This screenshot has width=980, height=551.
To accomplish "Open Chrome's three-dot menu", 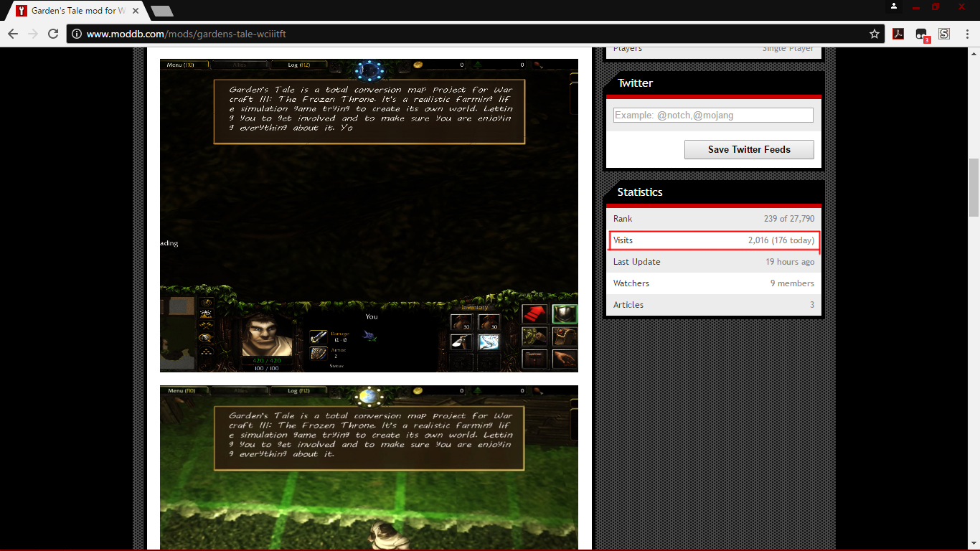I will (x=966, y=34).
